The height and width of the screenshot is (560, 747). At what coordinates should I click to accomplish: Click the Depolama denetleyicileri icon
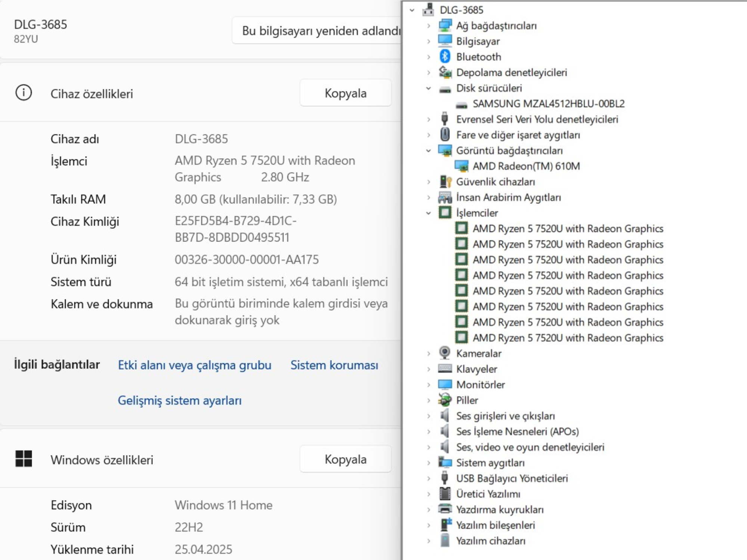click(445, 72)
